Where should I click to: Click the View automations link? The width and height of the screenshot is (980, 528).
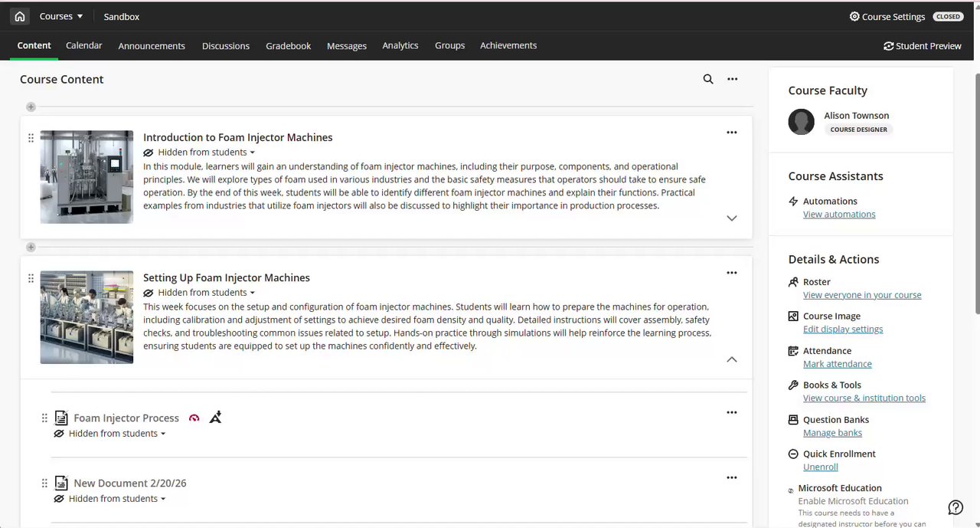coord(839,215)
